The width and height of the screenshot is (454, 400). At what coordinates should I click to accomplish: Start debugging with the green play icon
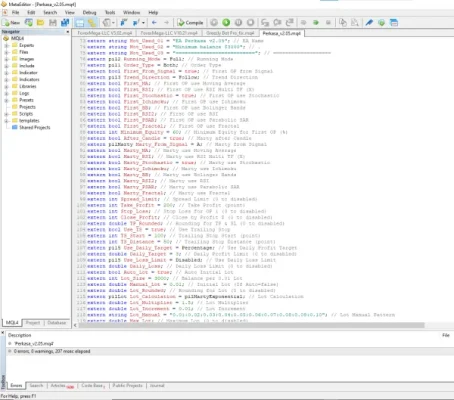coord(226,23)
